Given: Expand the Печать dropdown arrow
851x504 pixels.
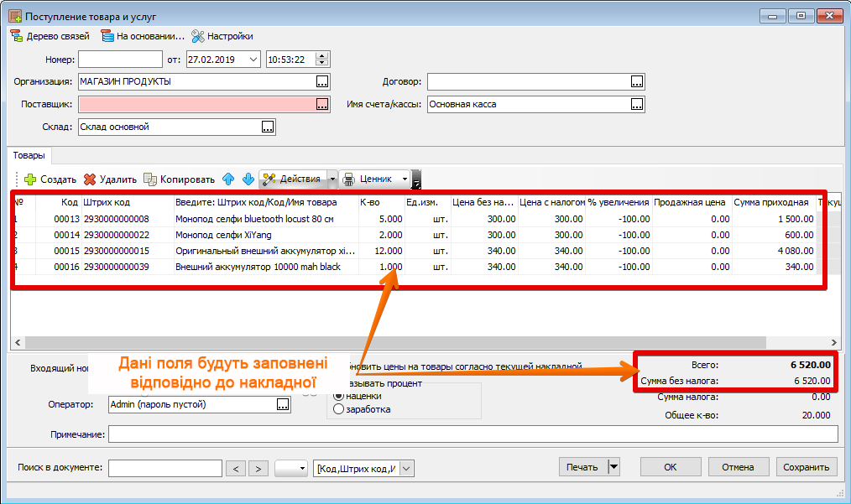Looking at the screenshot, I should [x=613, y=466].
